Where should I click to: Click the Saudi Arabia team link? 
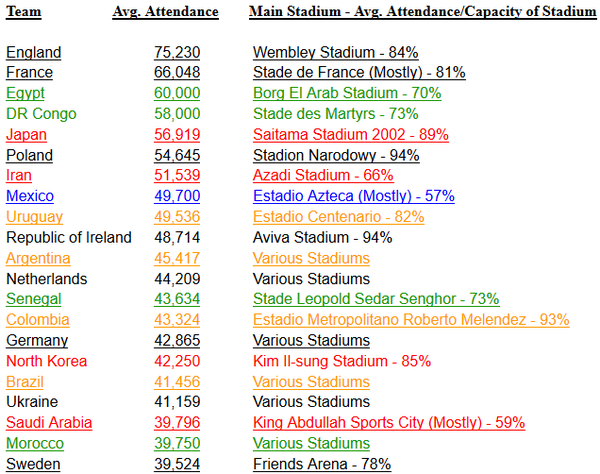point(49,422)
